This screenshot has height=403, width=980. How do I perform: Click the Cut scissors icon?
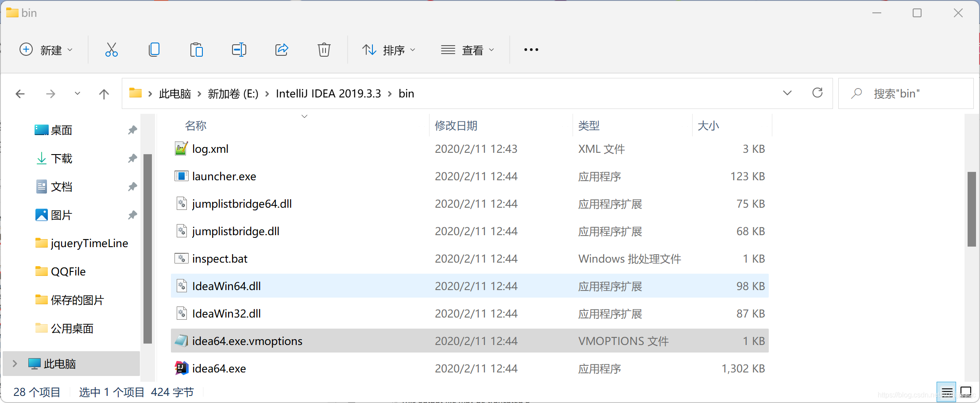(111, 50)
